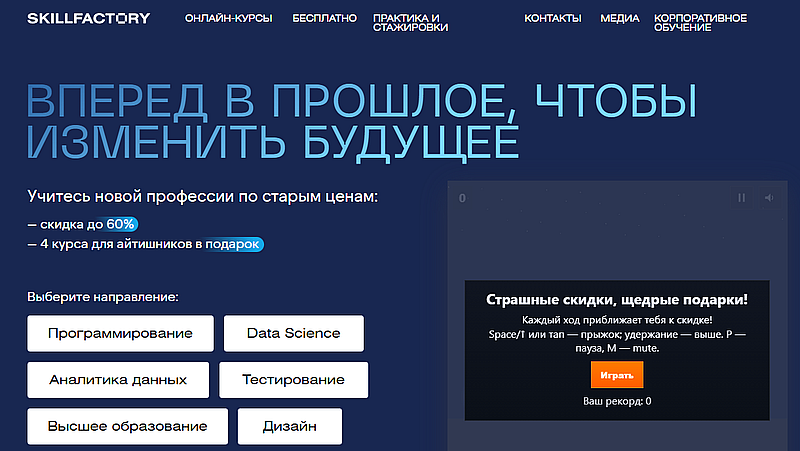
Task: Pick Высшее образование direction
Action: point(128,426)
